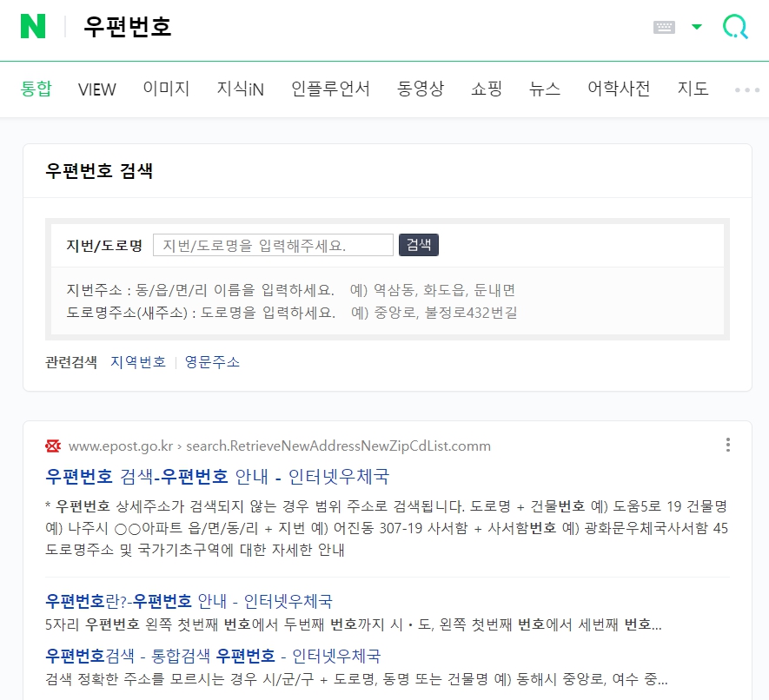The width and height of the screenshot is (769, 700).
Task: Click the 지번/도로명 field label
Action: coord(104,245)
